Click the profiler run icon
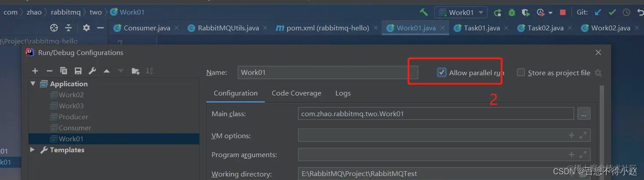 [540, 12]
